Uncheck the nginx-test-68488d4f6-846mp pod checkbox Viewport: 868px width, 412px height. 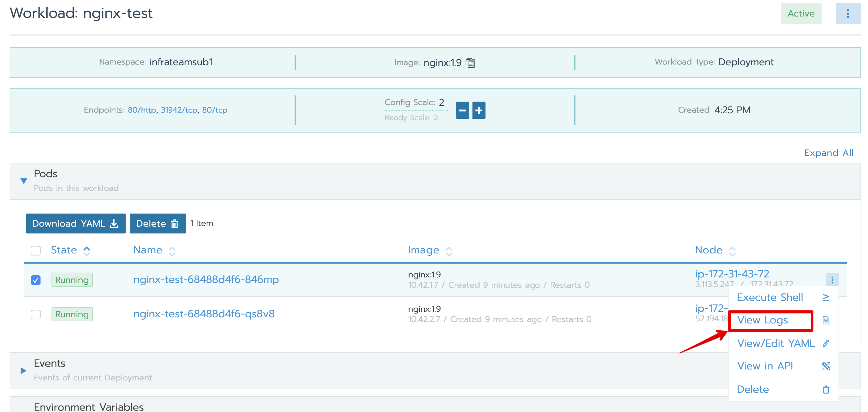pos(36,280)
